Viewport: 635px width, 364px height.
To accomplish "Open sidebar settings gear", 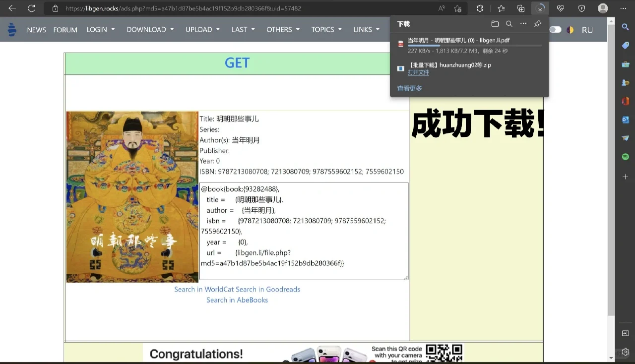I will (x=625, y=352).
